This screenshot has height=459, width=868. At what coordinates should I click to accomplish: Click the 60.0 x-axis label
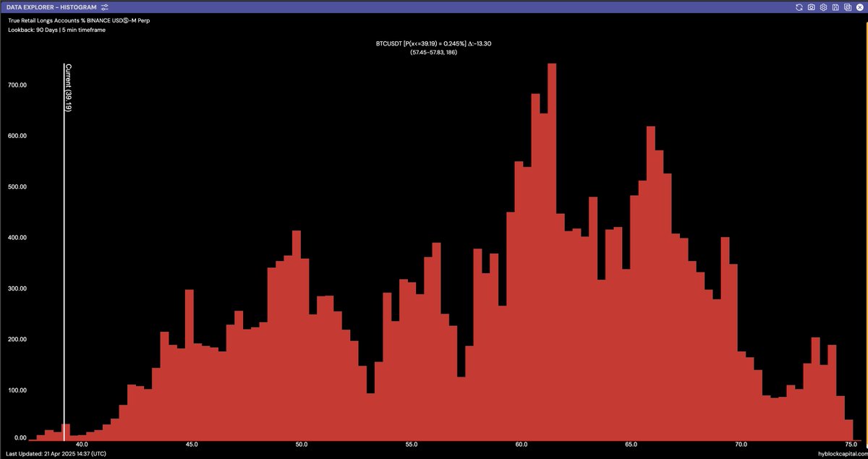(x=522, y=445)
